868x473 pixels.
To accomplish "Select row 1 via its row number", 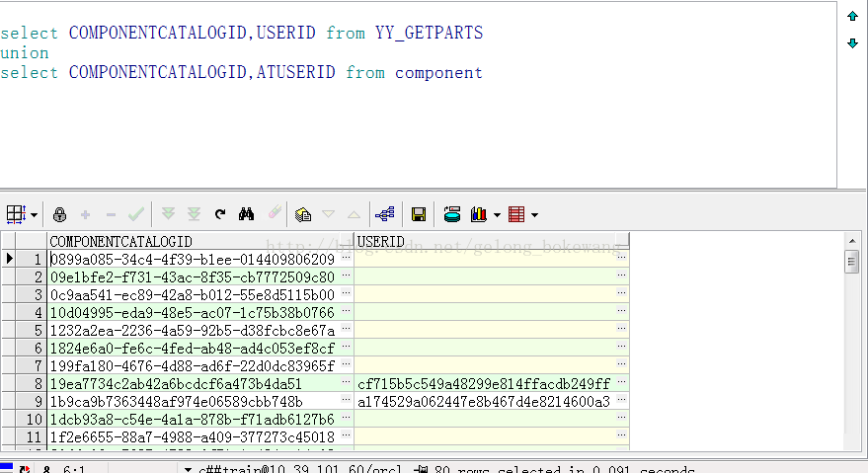I will (31, 259).
